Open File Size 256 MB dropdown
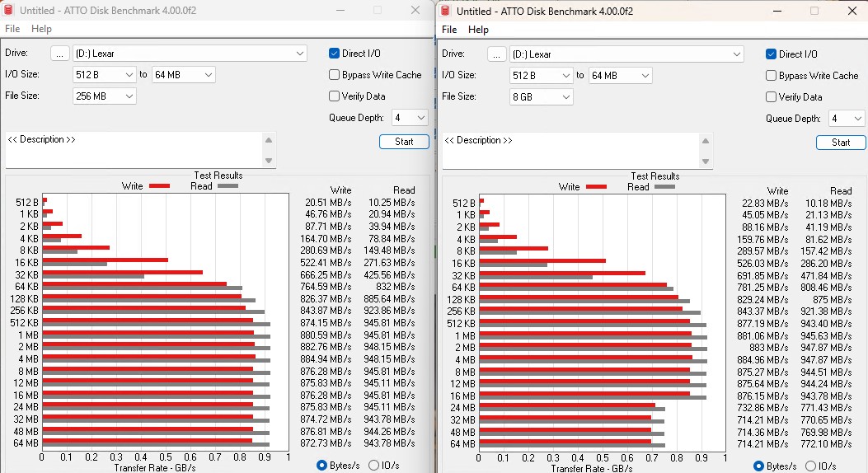The image size is (868, 473). (105, 96)
